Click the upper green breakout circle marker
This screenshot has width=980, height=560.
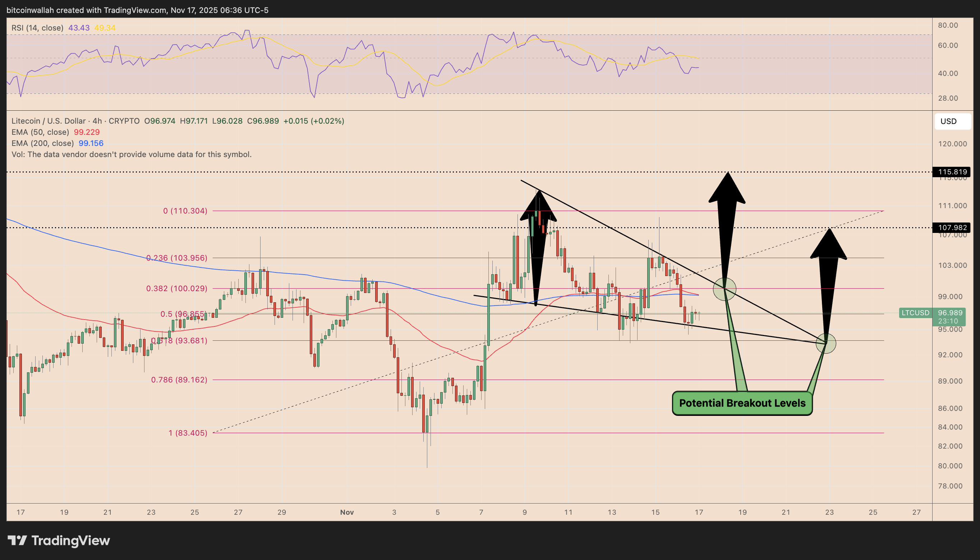click(x=724, y=289)
